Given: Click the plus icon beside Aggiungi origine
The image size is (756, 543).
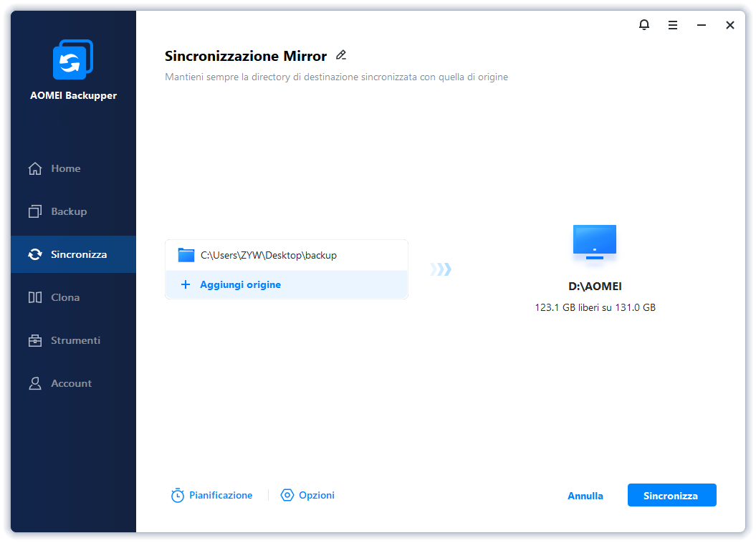Looking at the screenshot, I should pos(186,284).
